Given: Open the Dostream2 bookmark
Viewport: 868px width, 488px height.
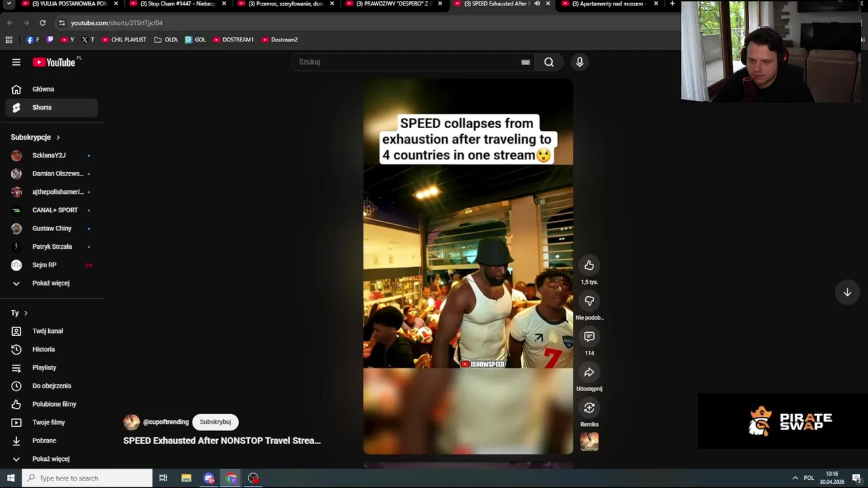Looking at the screenshot, I should [x=280, y=39].
